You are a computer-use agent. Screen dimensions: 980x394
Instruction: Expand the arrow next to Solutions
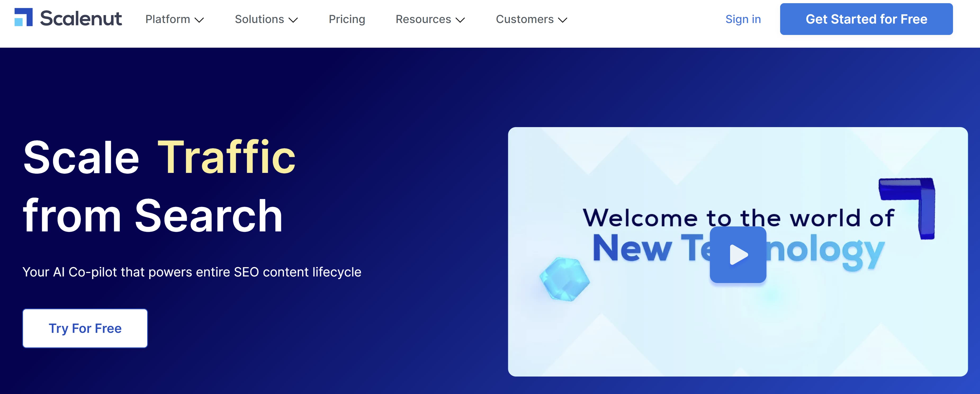[293, 20]
